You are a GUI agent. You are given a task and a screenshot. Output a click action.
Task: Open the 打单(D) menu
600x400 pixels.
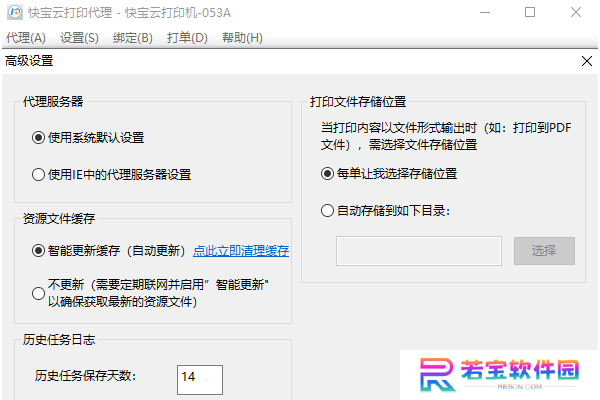(x=187, y=38)
